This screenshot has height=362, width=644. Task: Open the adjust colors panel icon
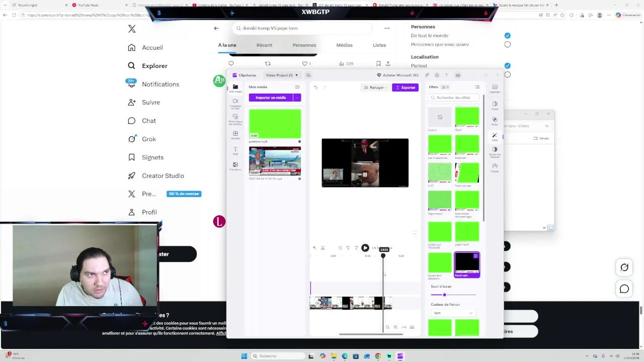[x=495, y=149]
